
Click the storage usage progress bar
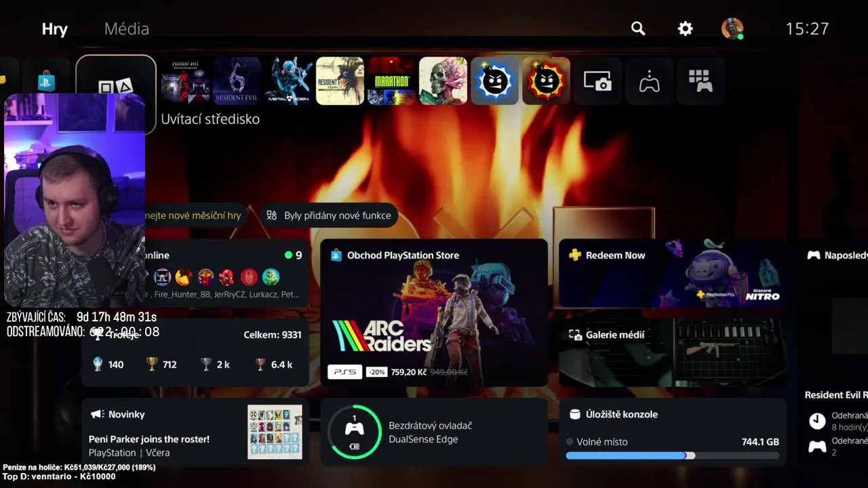pyautogui.click(x=673, y=455)
